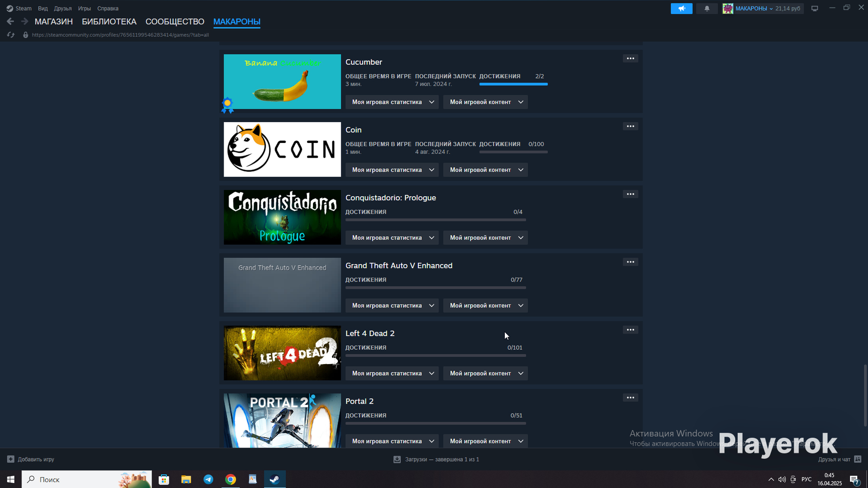Open the Coin game title link
Image resolution: width=868 pixels, height=488 pixels.
(353, 130)
